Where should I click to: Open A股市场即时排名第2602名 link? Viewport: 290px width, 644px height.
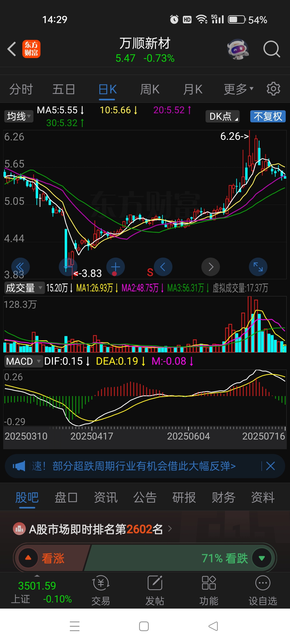click(x=96, y=529)
